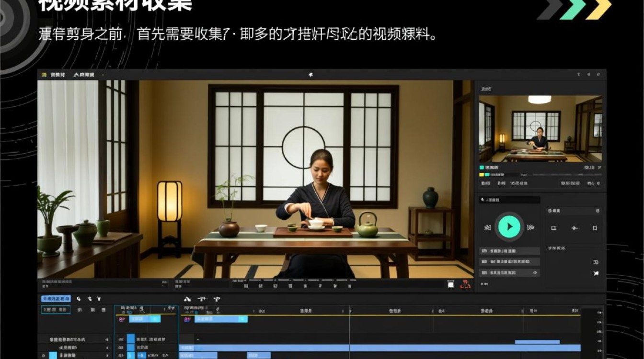Select the short blue clip above the long timeline clip
644x359 pixels.
click(537, 342)
